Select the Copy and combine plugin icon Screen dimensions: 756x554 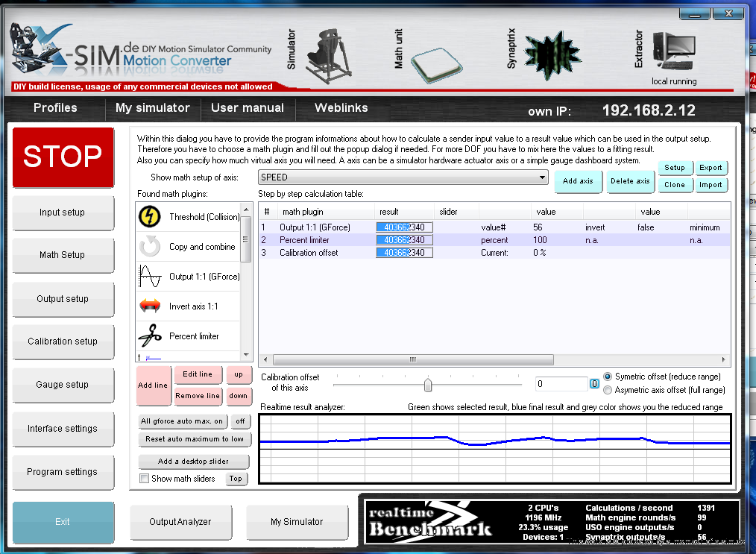150,246
